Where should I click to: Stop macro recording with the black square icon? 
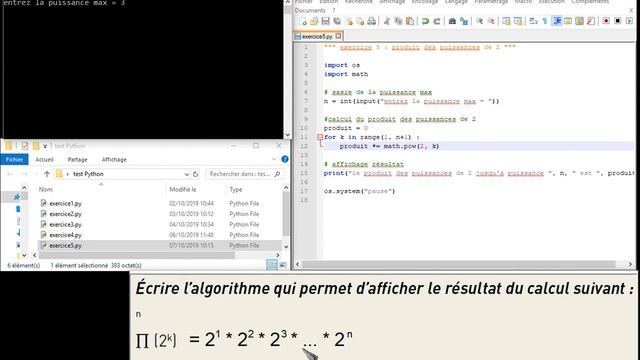pyautogui.click(x=617, y=21)
